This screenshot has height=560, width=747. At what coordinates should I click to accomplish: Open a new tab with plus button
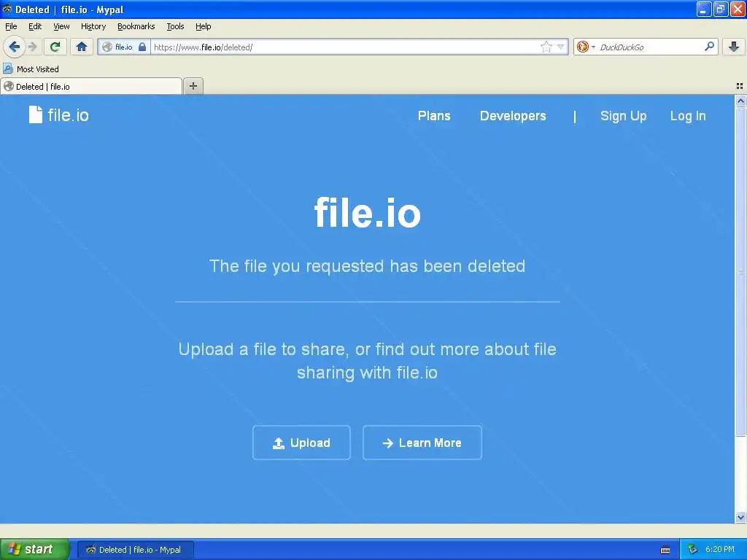193,86
